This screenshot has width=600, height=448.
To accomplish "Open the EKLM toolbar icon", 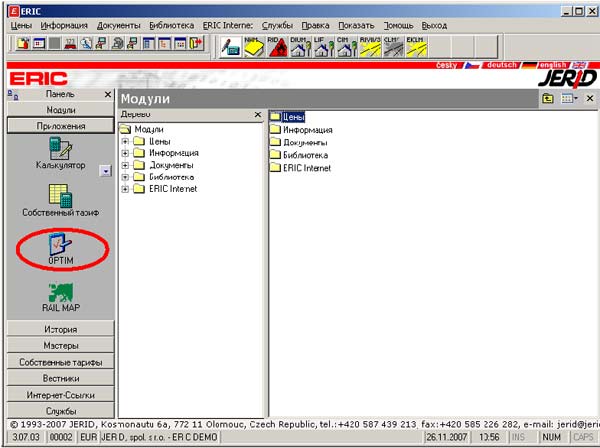I will [x=417, y=47].
